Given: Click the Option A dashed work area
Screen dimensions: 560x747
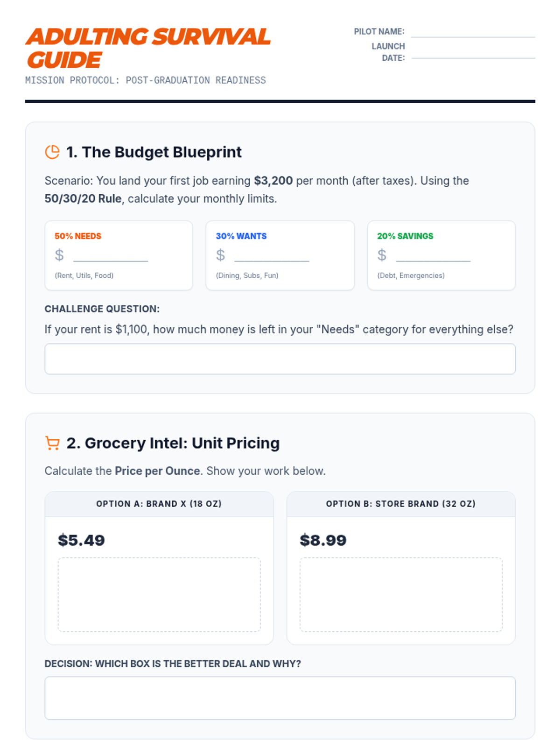Looking at the screenshot, I should [x=159, y=594].
